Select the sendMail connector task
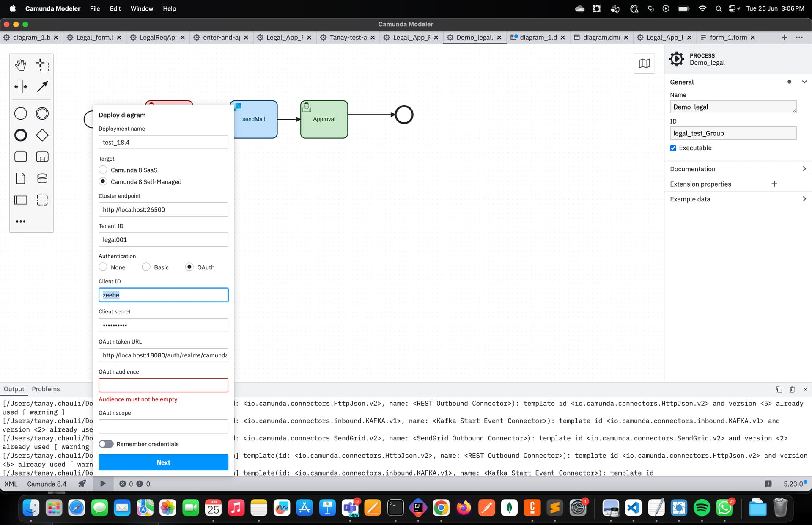 (x=255, y=119)
